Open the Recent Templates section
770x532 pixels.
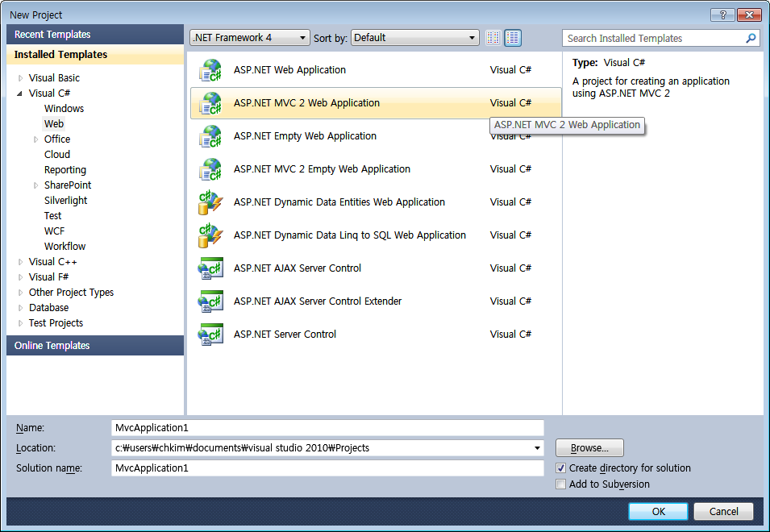pyautogui.click(x=95, y=35)
